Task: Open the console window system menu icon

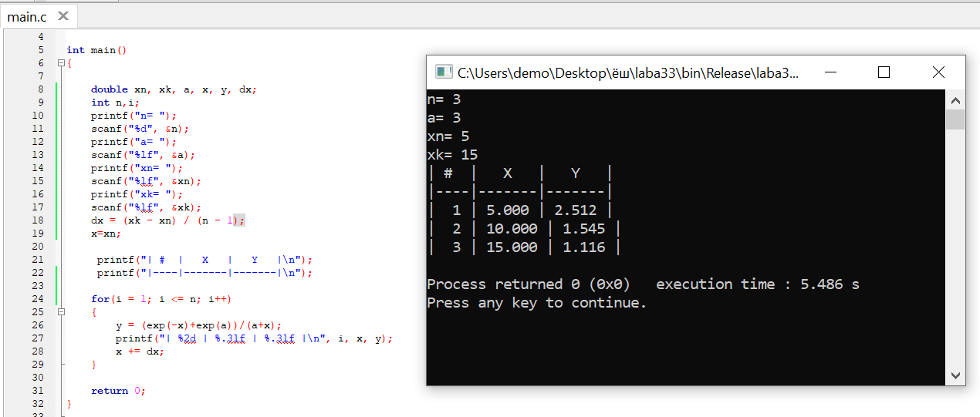Action: pyautogui.click(x=443, y=72)
